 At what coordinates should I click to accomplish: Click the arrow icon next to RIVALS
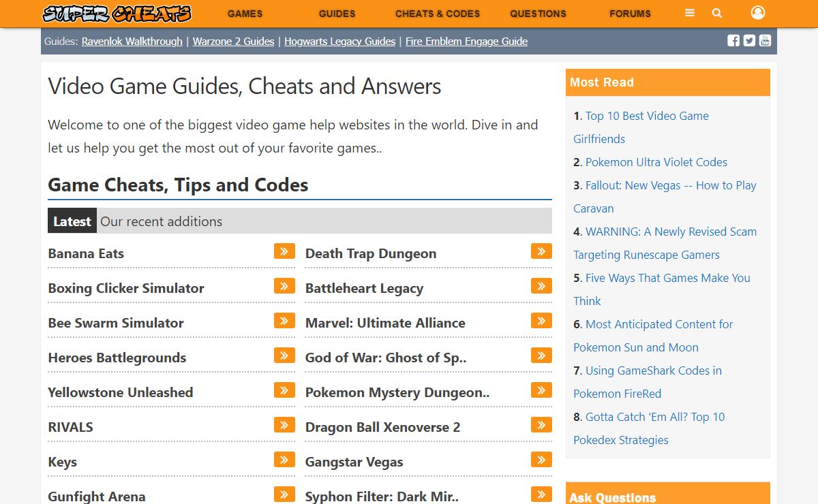pyautogui.click(x=284, y=425)
